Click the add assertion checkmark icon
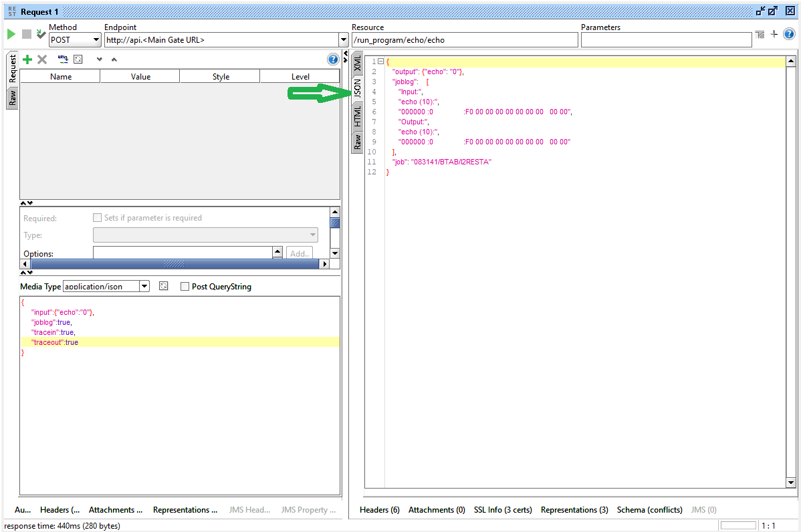The image size is (801, 532). pyautogui.click(x=40, y=34)
